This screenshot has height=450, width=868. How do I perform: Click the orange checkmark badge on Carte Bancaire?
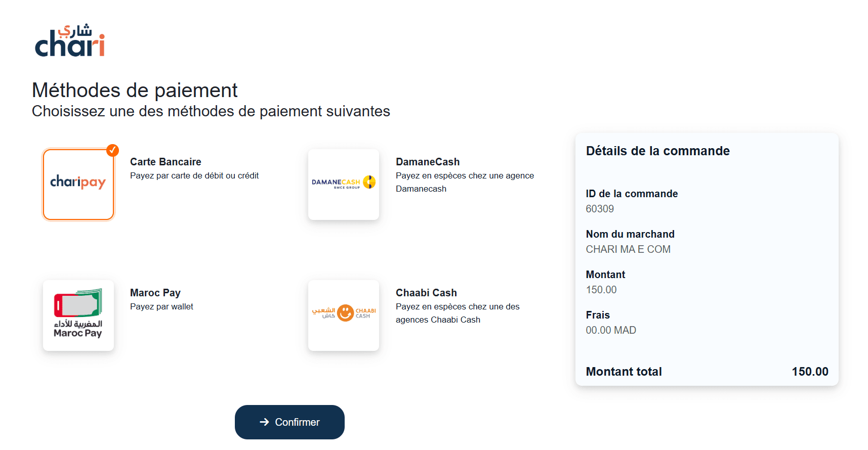coord(113,150)
